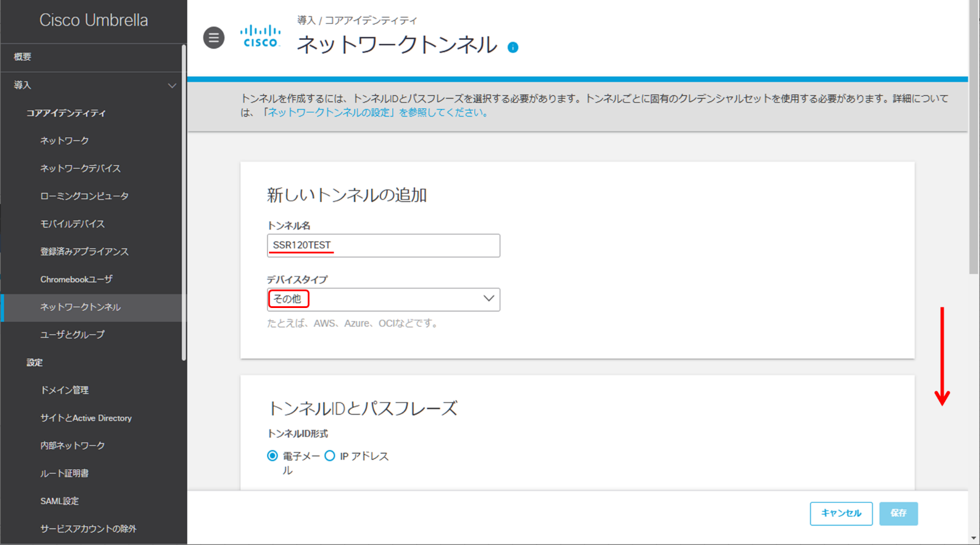Click the トンネルIDとパスフレーズ heading
Screen dimensions: 980x545
(x=362, y=408)
